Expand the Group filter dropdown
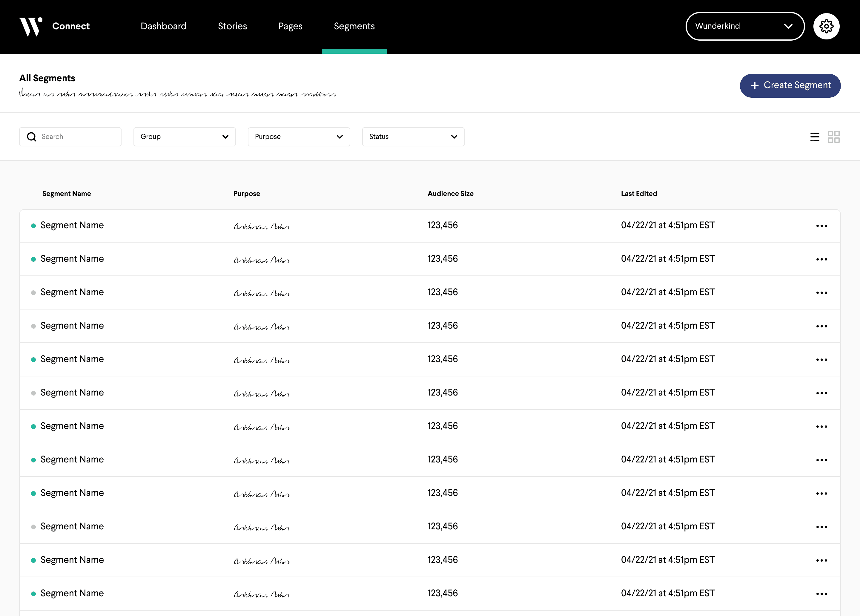This screenshot has width=860, height=616. point(184,137)
